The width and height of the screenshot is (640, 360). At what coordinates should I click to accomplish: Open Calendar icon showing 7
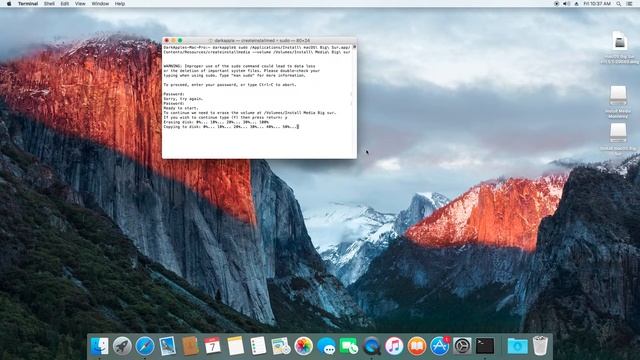tap(213, 346)
